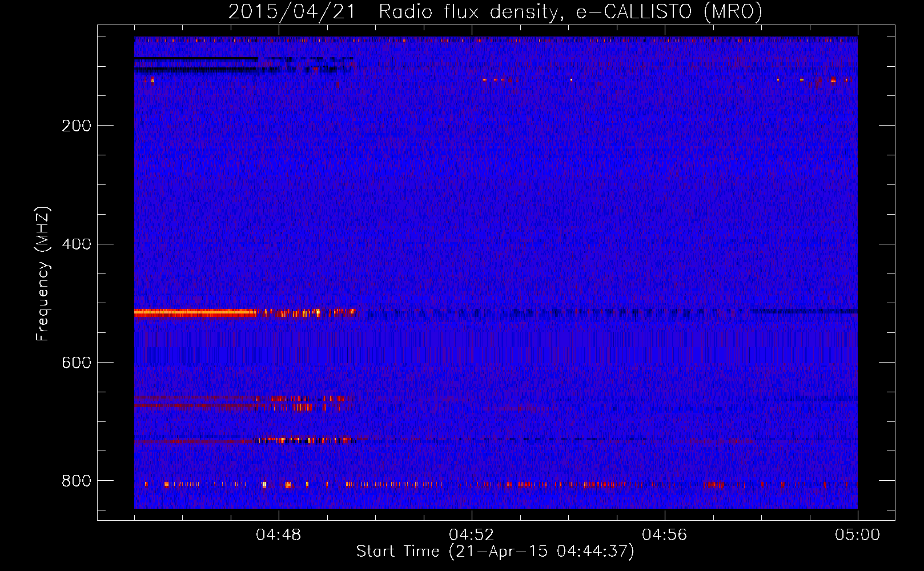Click the 600 frequency tick label
The image size is (924, 571).
coord(77,363)
